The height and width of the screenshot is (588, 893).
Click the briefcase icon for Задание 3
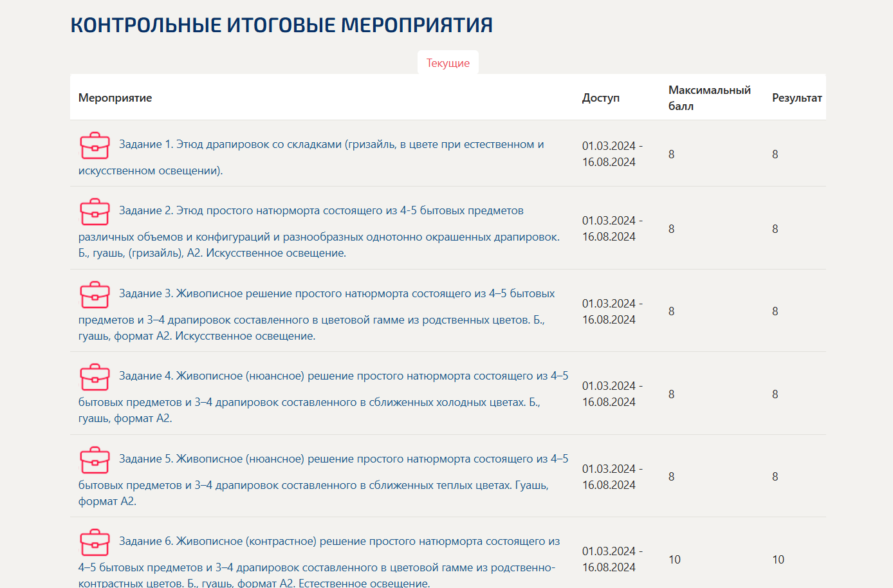[95, 295]
